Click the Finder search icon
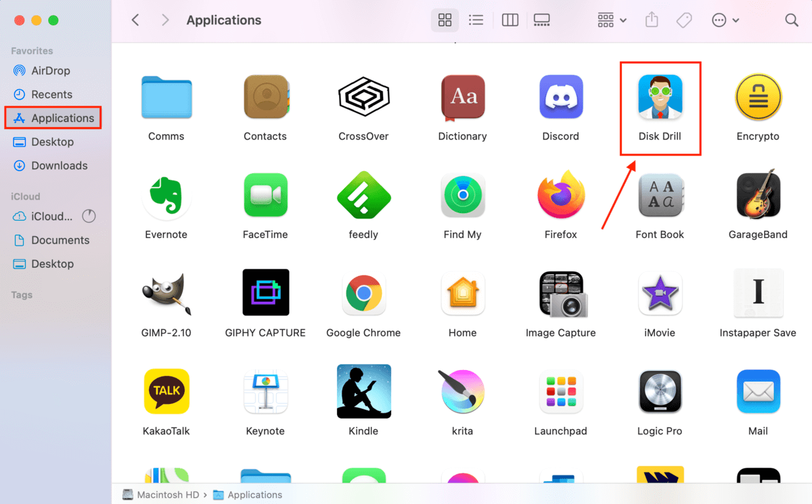This screenshot has height=504, width=812. click(x=792, y=20)
